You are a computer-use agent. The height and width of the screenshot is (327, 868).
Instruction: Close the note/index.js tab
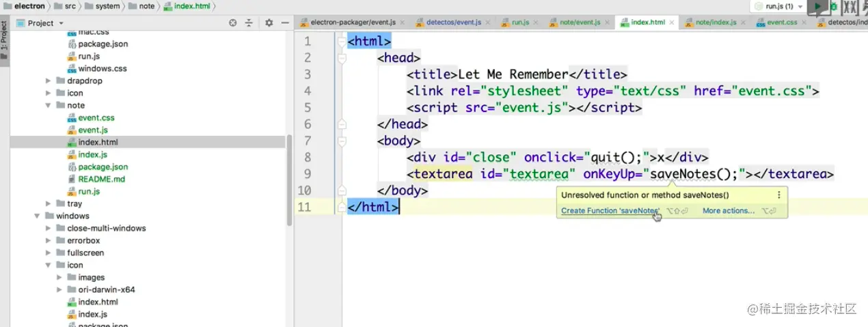pos(744,23)
